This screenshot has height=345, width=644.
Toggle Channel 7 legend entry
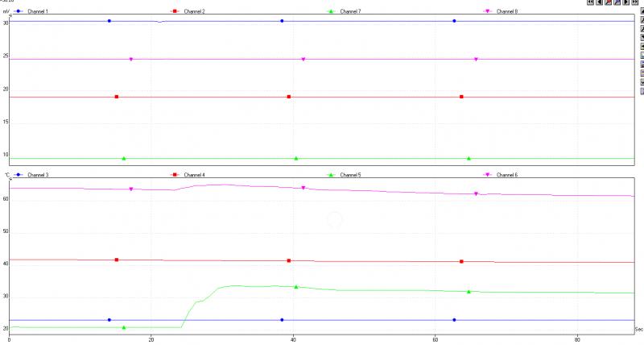click(x=349, y=11)
